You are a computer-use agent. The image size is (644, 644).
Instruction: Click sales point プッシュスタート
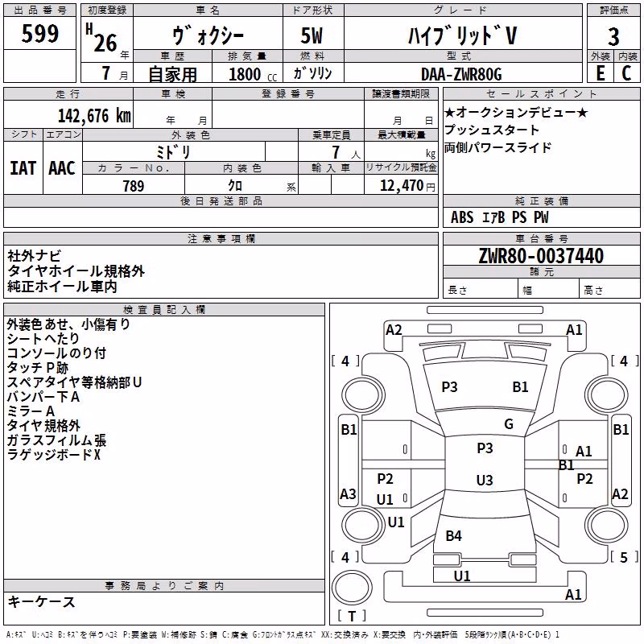pos(492,130)
